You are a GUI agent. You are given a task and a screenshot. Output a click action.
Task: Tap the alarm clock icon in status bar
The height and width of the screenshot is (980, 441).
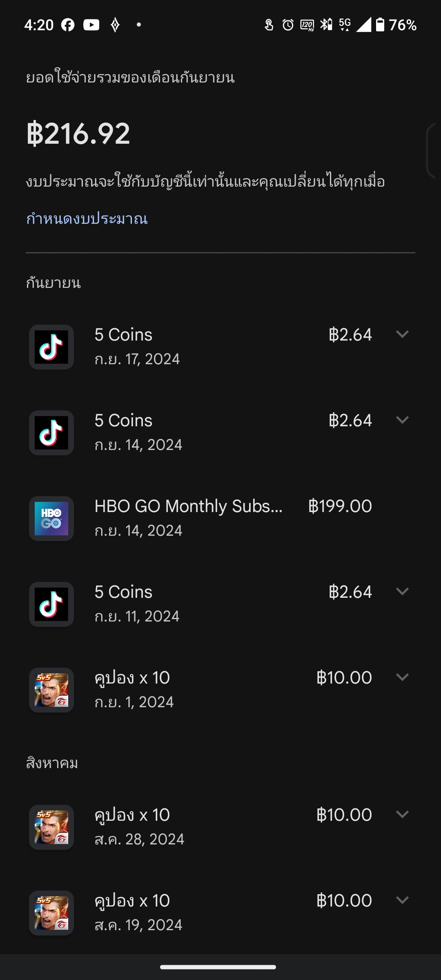point(288,25)
